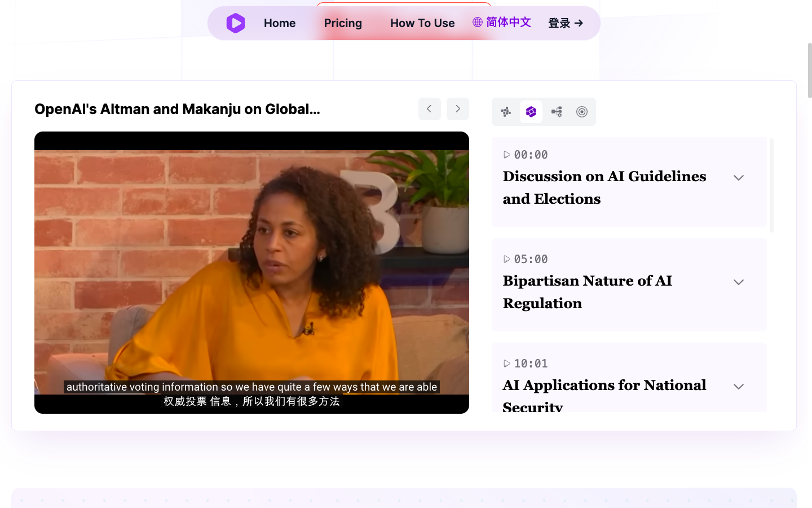Open the 简体中文 language selector
The height and width of the screenshot is (508, 812).
502,22
